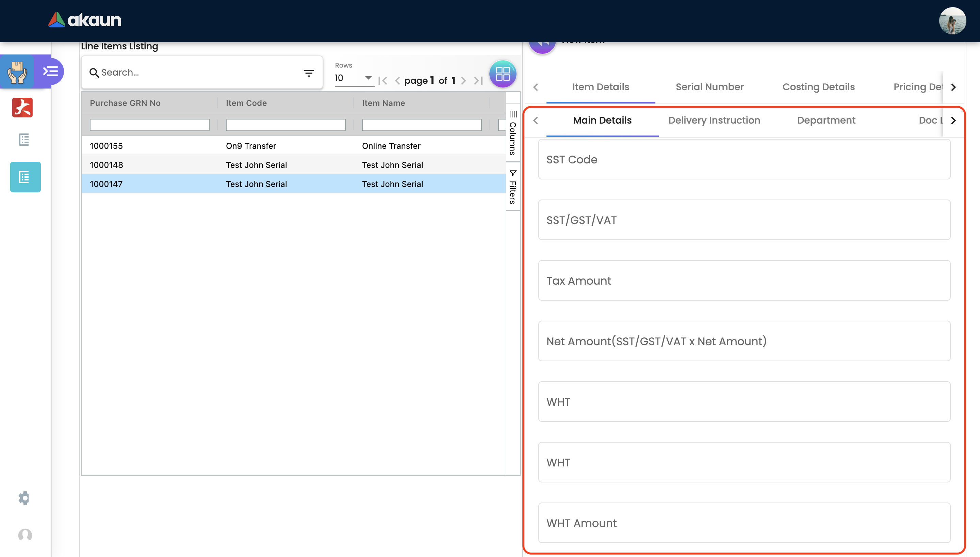This screenshot has width=980, height=557.
Task: Open the Delivery Instruction tab
Action: (714, 120)
